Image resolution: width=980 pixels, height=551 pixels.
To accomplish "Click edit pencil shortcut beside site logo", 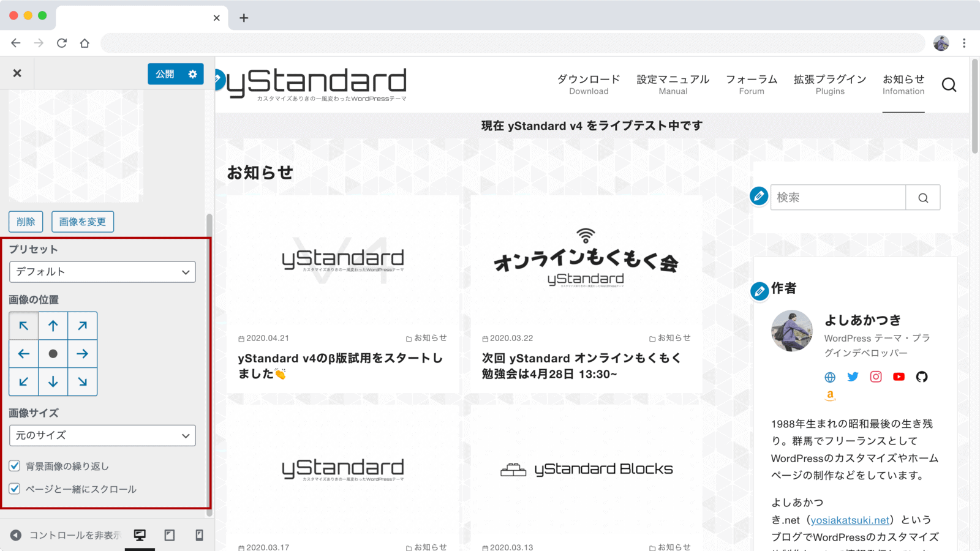I will coord(218,79).
